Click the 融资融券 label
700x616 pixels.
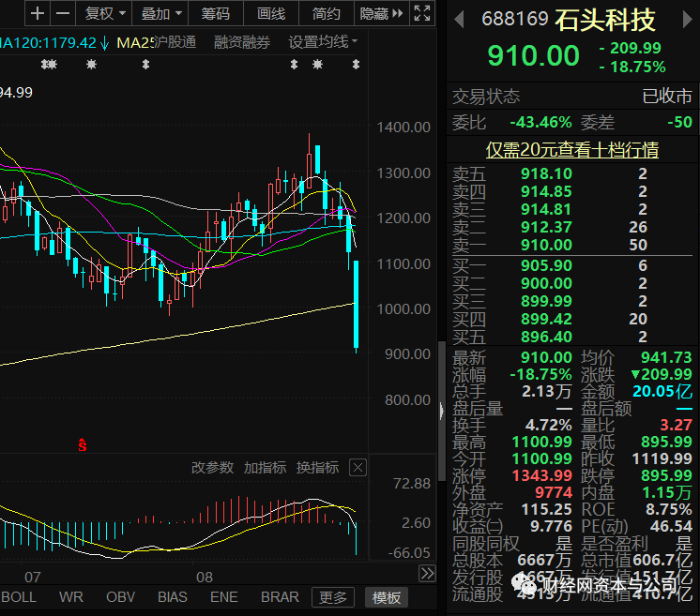(x=241, y=42)
